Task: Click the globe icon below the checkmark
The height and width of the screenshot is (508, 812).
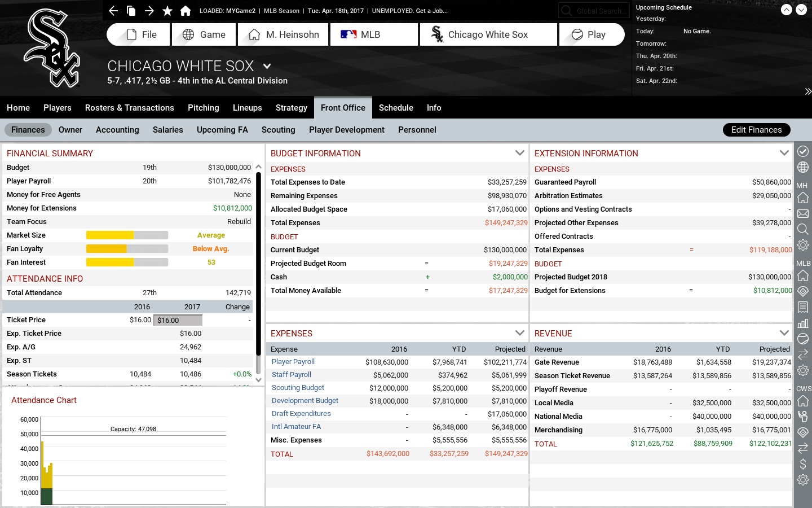Action: pos(803,167)
